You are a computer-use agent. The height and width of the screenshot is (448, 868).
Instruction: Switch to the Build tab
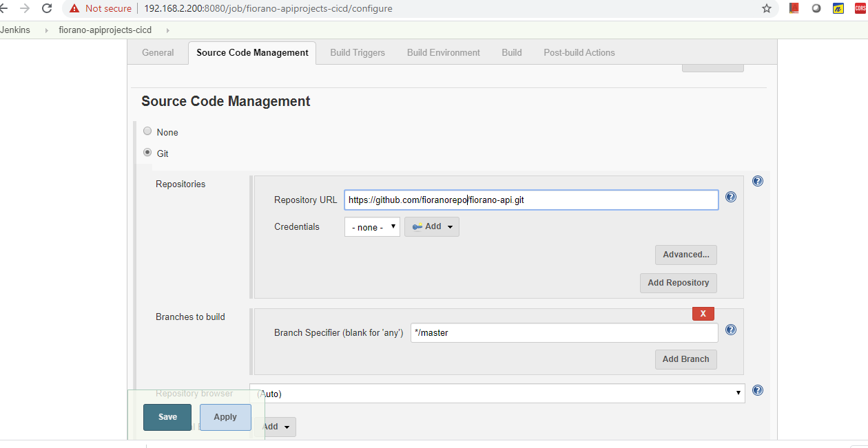(x=512, y=52)
